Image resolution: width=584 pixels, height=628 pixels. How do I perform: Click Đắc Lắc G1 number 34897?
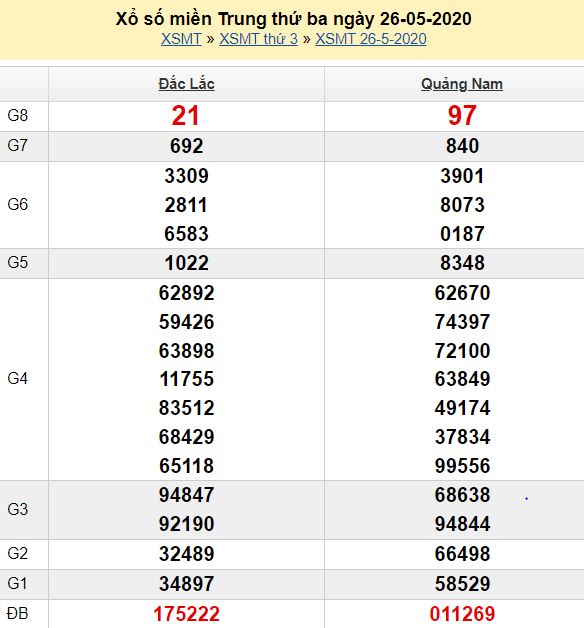(x=186, y=584)
